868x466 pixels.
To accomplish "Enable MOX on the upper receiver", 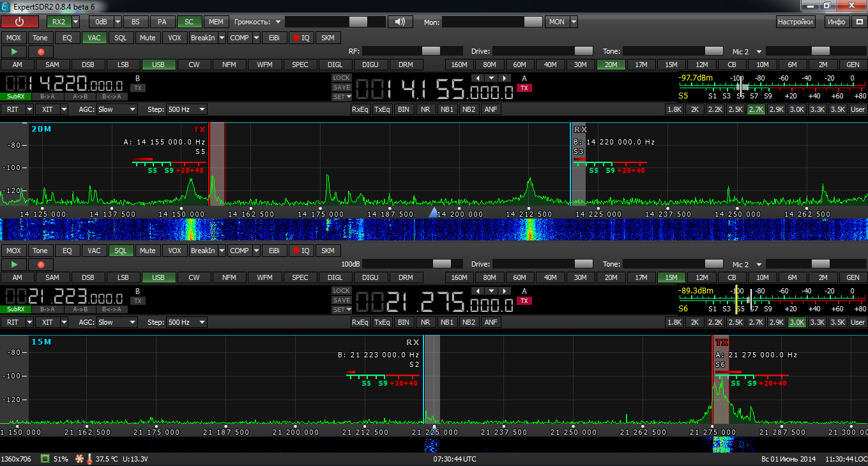I will 13,37.
